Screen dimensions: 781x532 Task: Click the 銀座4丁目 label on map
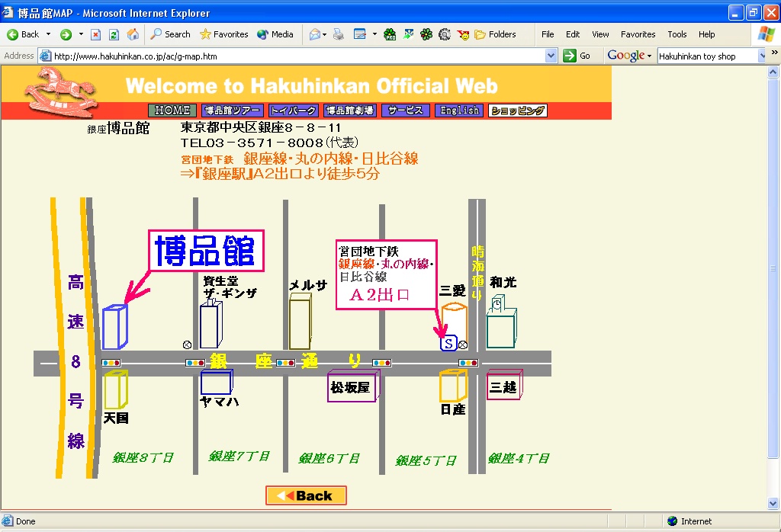[519, 458]
